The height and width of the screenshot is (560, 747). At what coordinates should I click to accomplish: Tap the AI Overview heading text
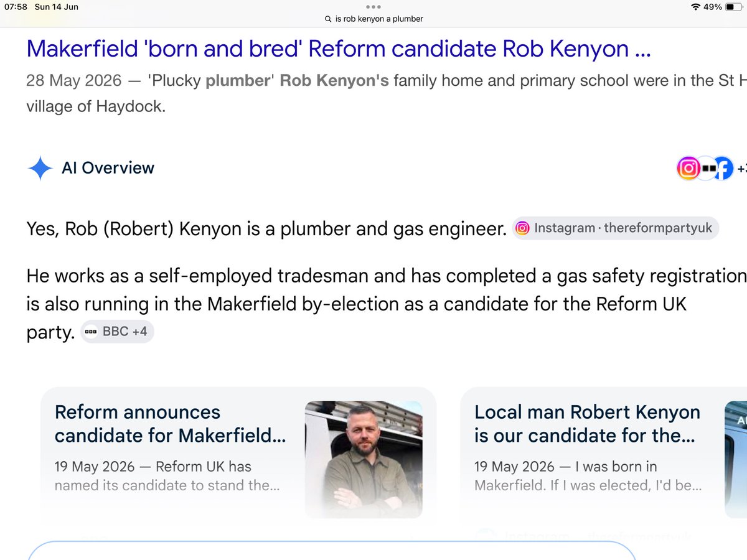click(x=108, y=168)
